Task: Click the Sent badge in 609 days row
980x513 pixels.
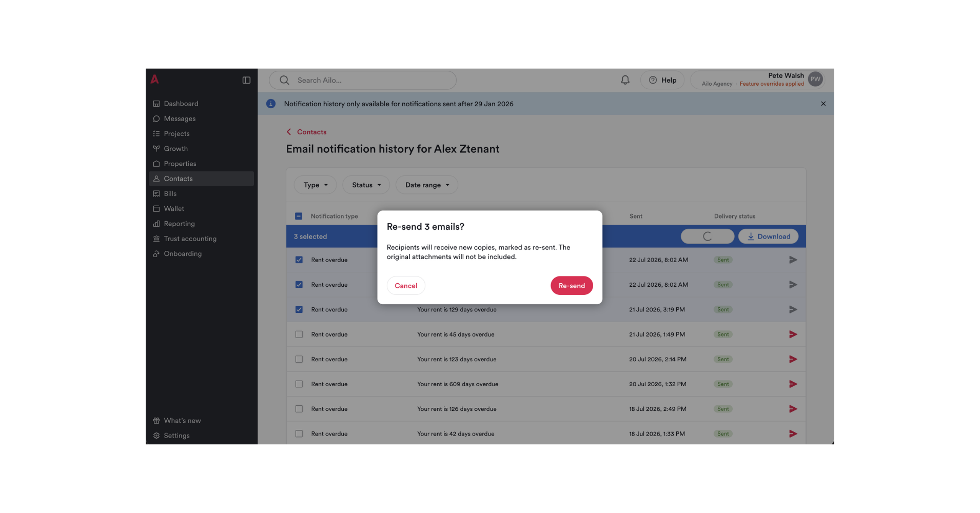Action: (x=723, y=384)
